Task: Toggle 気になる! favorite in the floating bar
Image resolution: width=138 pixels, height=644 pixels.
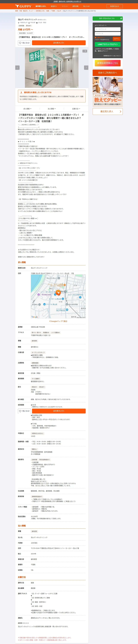Action: coord(25,411)
